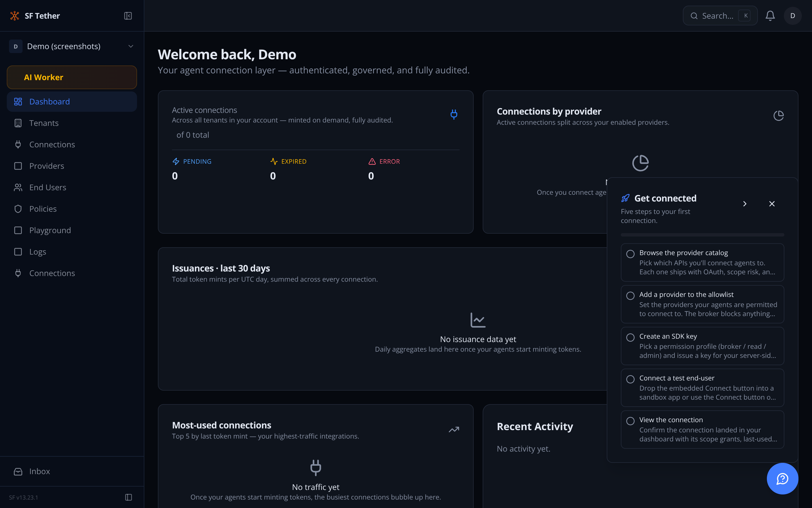Click the plug icon above No traffic yet

[315, 468]
